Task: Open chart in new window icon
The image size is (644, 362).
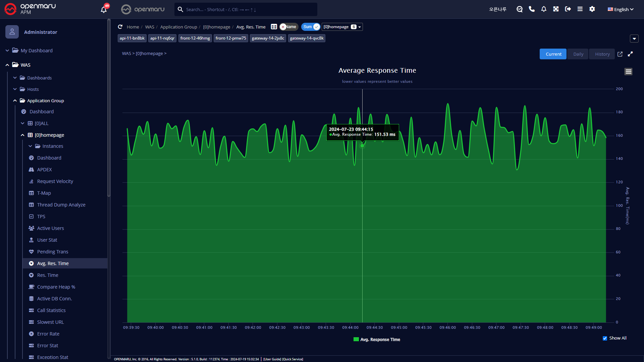Action: click(620, 54)
